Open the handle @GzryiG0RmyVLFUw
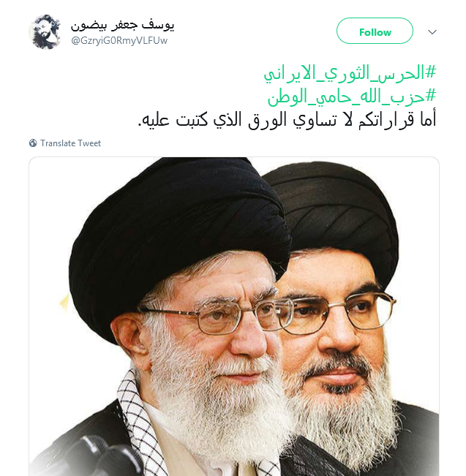Viewport: 466px width, 476px height. click(x=119, y=41)
